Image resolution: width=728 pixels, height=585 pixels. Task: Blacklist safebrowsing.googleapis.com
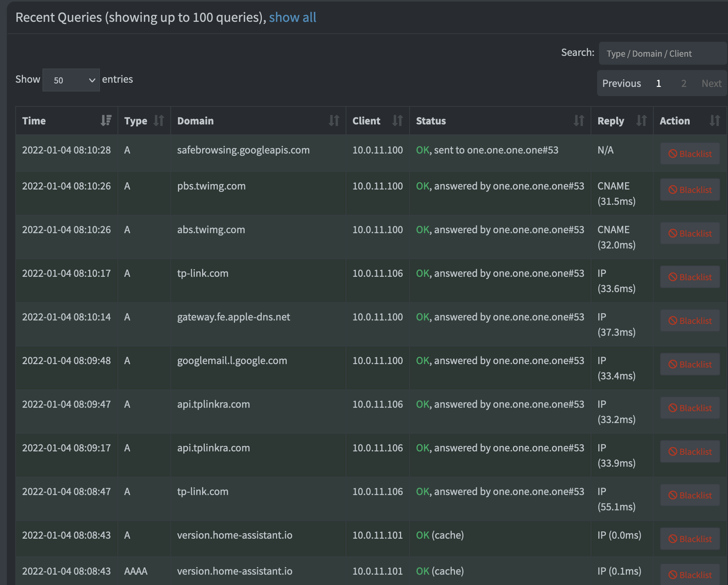coord(690,154)
